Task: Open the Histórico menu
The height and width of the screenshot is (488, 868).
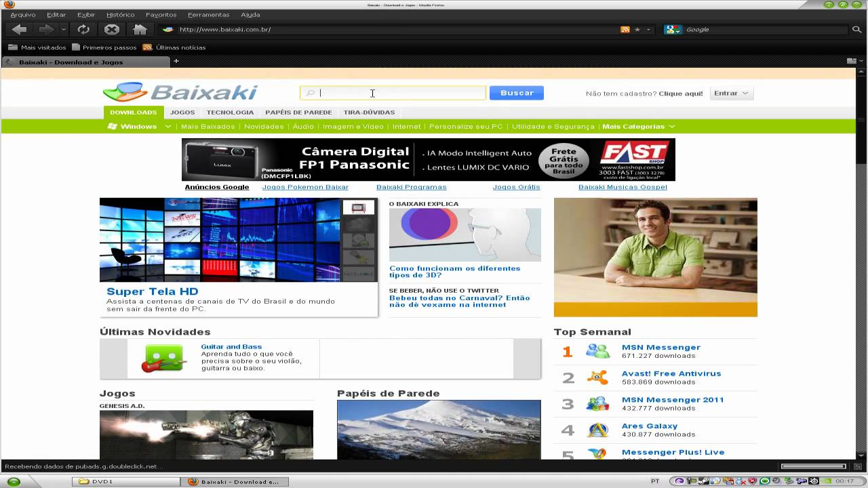Action: [x=121, y=14]
